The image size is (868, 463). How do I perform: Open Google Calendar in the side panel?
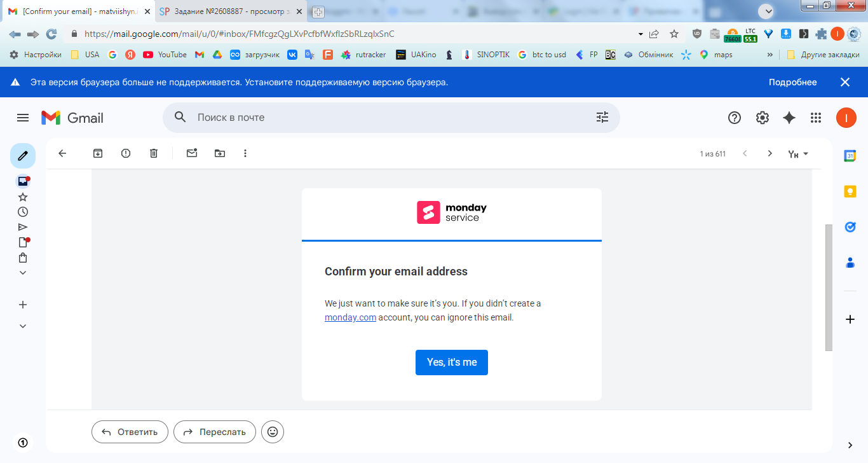click(850, 156)
